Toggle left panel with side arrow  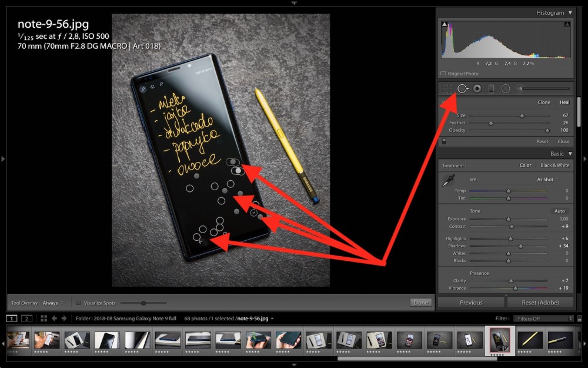2,159
